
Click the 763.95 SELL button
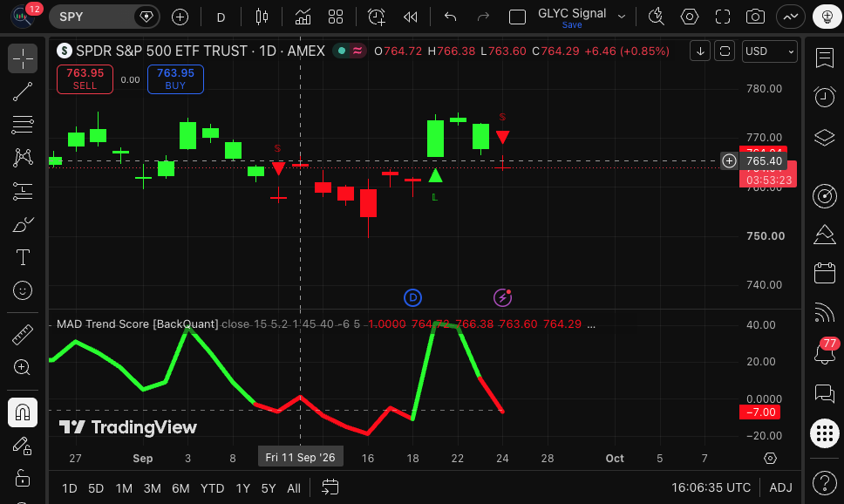pyautogui.click(x=85, y=79)
